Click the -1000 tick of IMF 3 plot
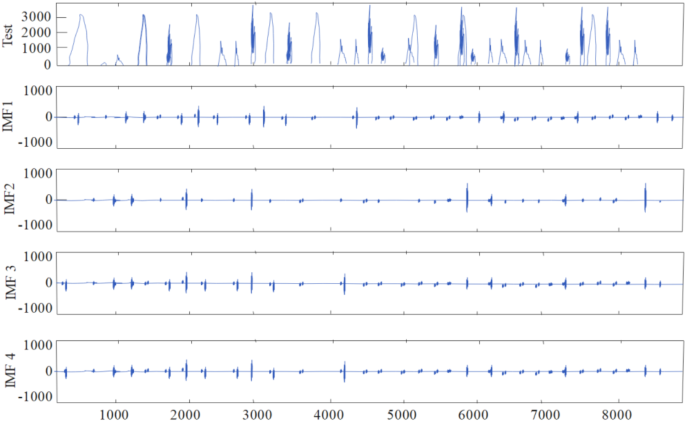This screenshot has height=421, width=685. tap(35, 308)
